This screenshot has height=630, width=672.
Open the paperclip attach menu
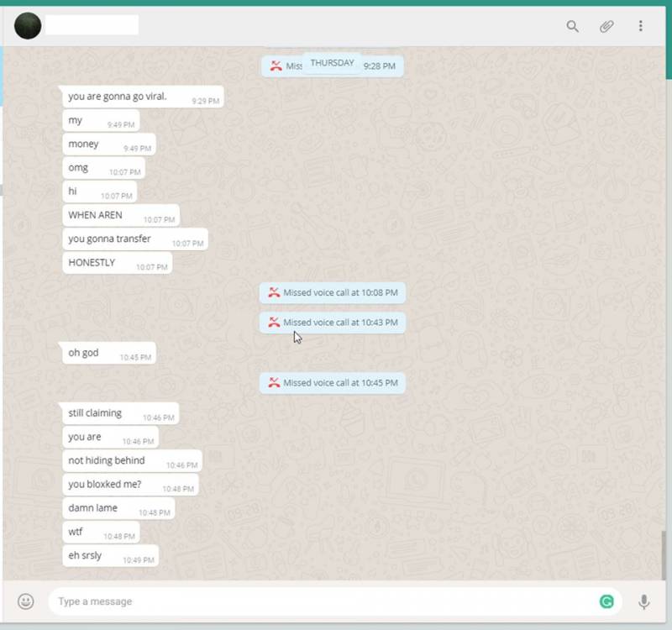[x=606, y=26]
